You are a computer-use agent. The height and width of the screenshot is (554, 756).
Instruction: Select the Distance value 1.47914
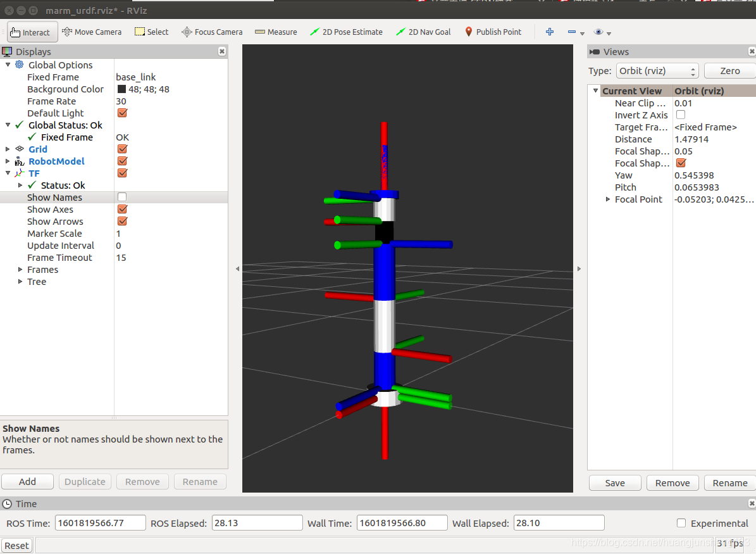click(x=691, y=139)
